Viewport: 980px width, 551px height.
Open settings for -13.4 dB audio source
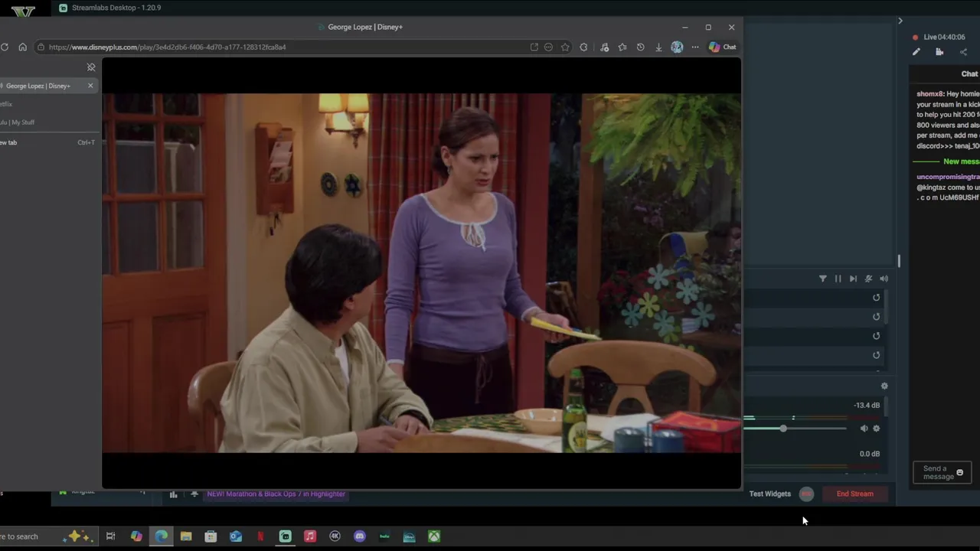[x=877, y=429]
